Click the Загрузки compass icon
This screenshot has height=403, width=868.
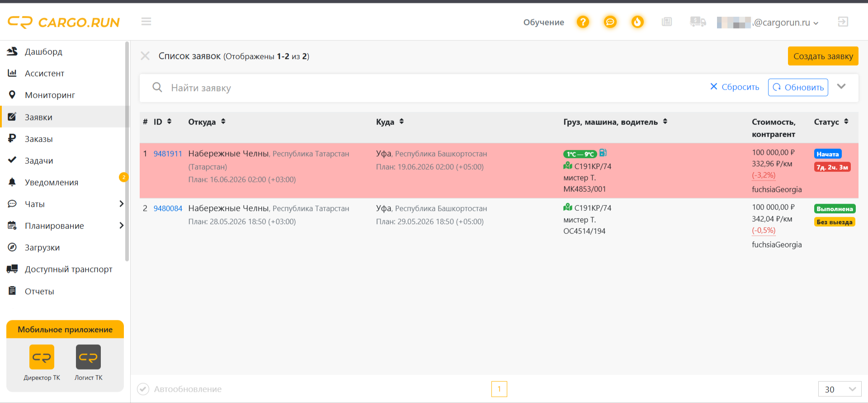pos(12,247)
